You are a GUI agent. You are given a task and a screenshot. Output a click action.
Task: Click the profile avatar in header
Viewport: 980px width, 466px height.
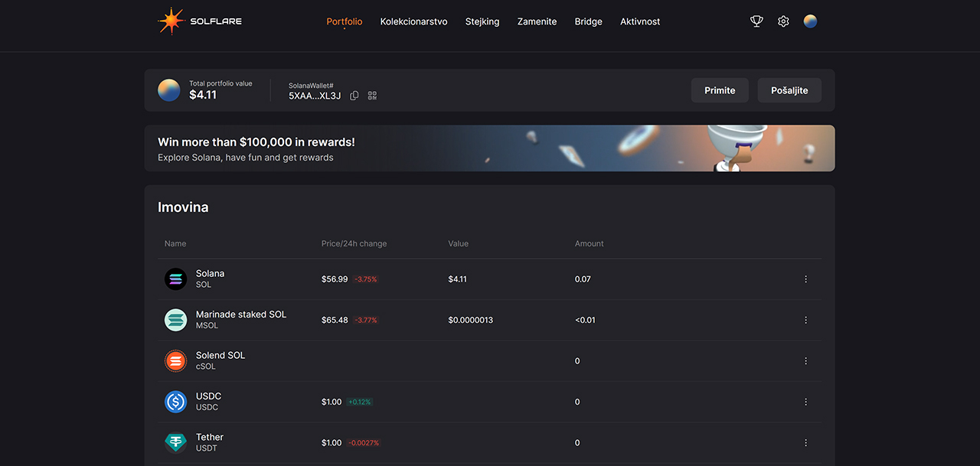[810, 21]
